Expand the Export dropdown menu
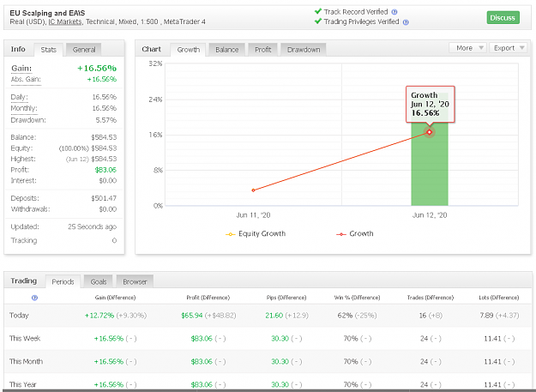This screenshot has height=392, width=536. pyautogui.click(x=508, y=48)
